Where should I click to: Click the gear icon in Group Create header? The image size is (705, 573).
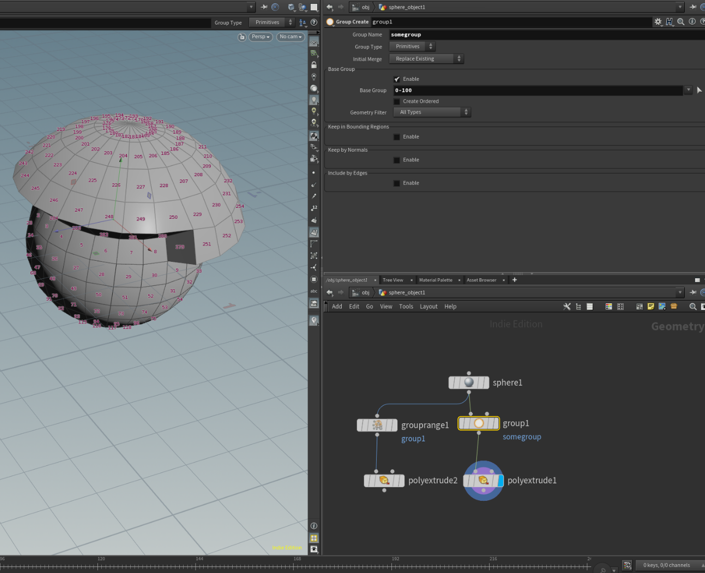658,22
